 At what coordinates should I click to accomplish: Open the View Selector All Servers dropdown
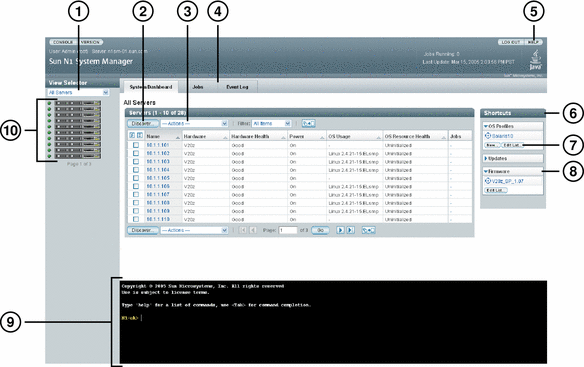click(78, 92)
